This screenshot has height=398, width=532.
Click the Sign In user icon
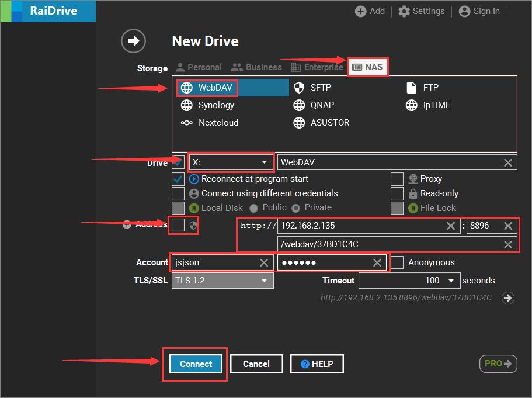(464, 11)
